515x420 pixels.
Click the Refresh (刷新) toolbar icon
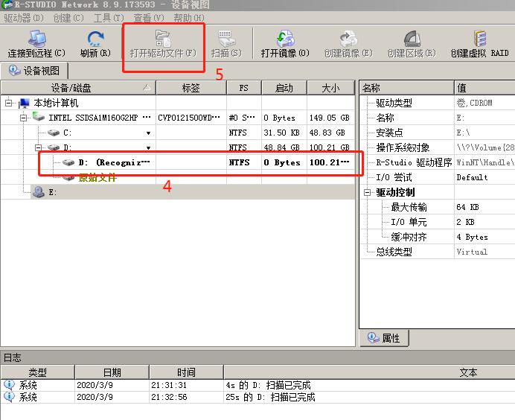(95, 39)
